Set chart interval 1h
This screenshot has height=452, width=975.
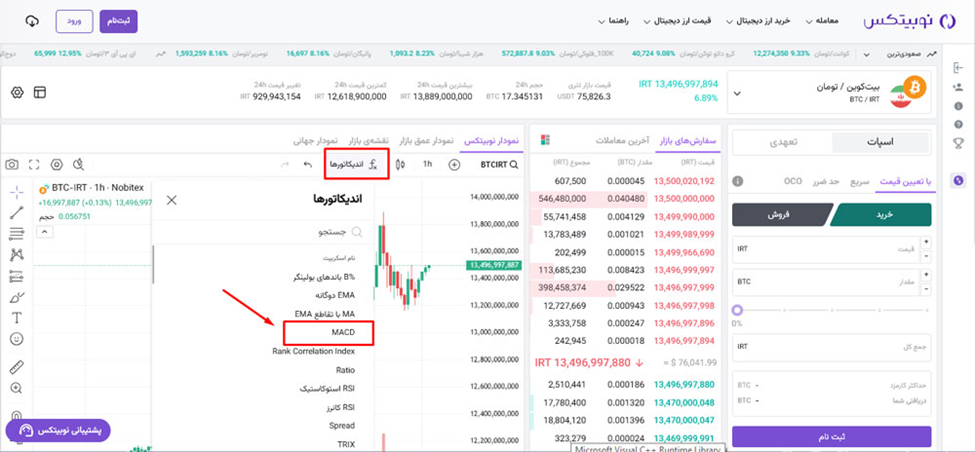(427, 165)
